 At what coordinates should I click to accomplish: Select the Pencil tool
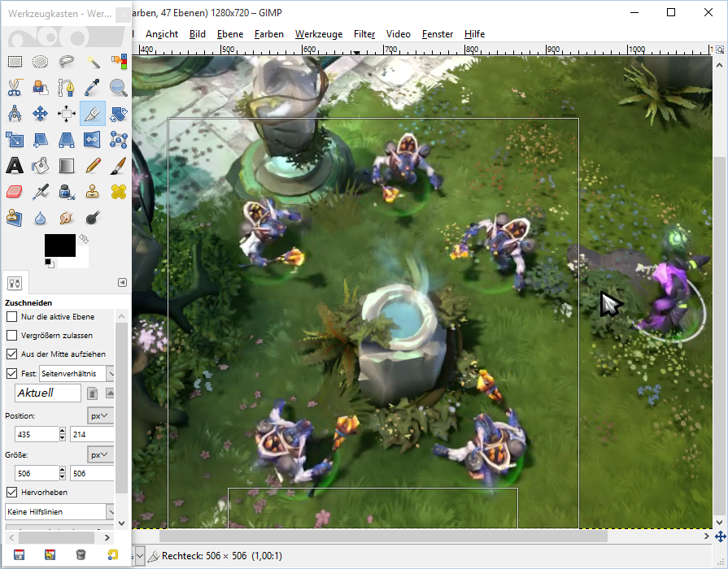[93, 165]
